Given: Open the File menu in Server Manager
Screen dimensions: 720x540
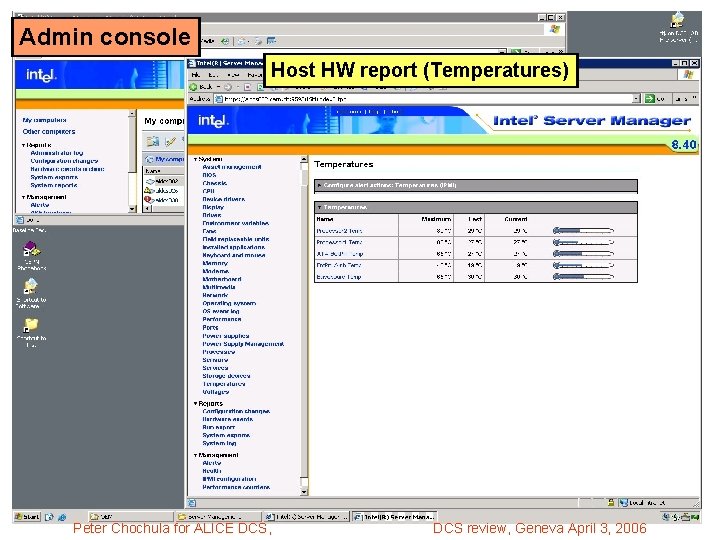Looking at the screenshot, I should (197, 74).
